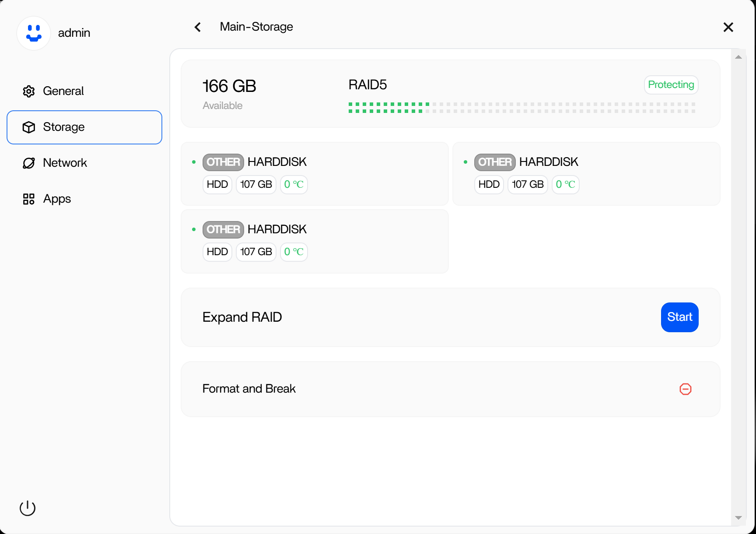Click the Storage cube icon
This screenshot has height=534, width=756.
coord(29,127)
